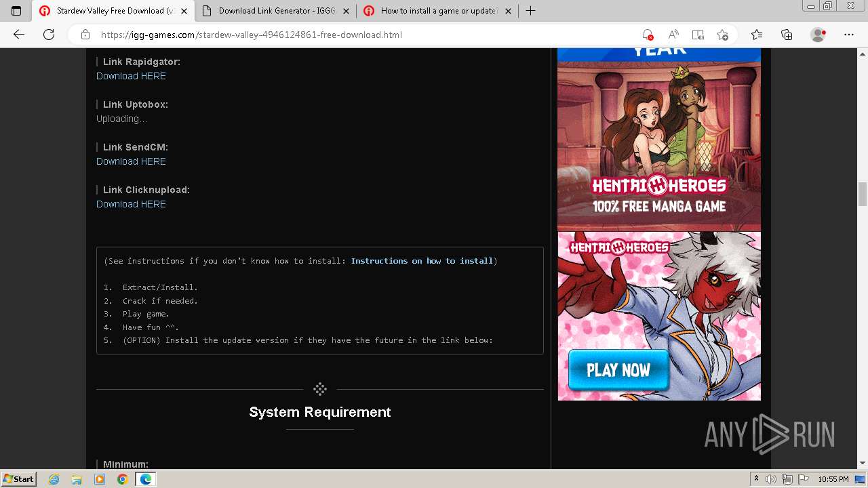Open media player taskbar icon

(100, 479)
